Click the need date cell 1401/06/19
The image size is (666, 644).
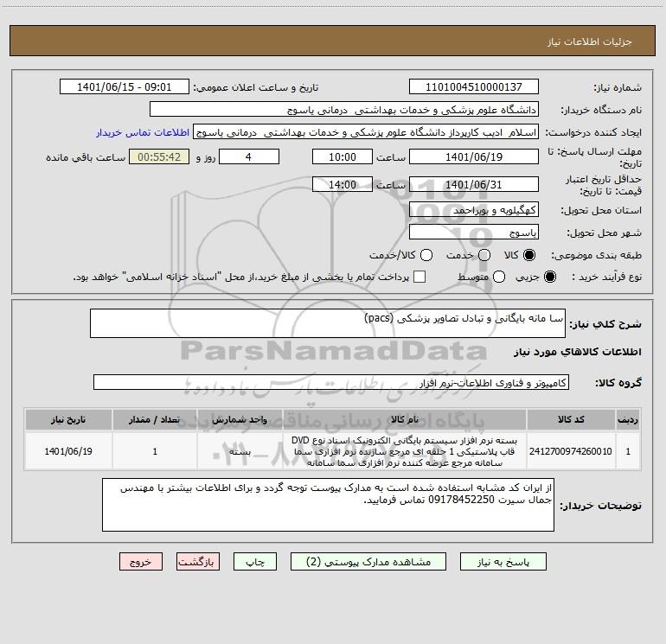[x=68, y=451]
